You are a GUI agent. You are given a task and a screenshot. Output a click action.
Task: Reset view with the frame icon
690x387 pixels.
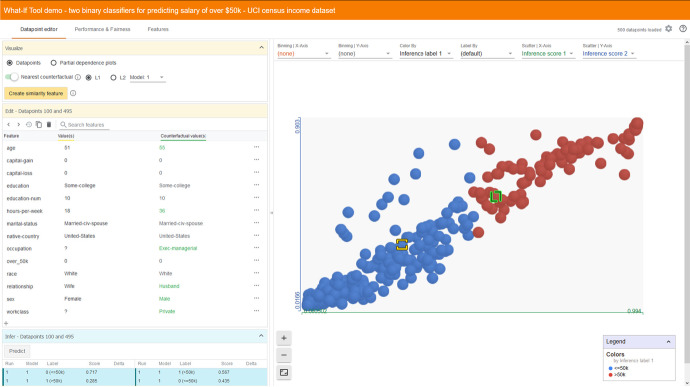point(284,372)
